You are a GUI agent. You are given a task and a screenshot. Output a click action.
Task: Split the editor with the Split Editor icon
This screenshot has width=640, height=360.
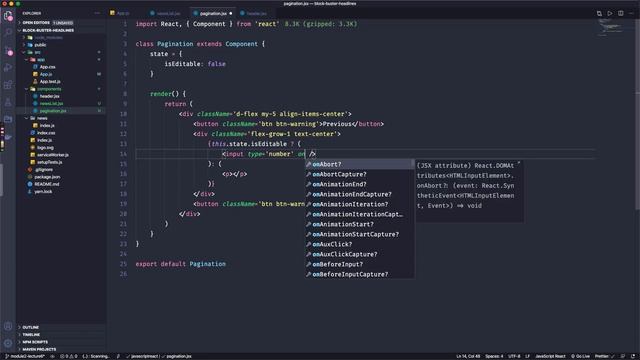(x=620, y=13)
